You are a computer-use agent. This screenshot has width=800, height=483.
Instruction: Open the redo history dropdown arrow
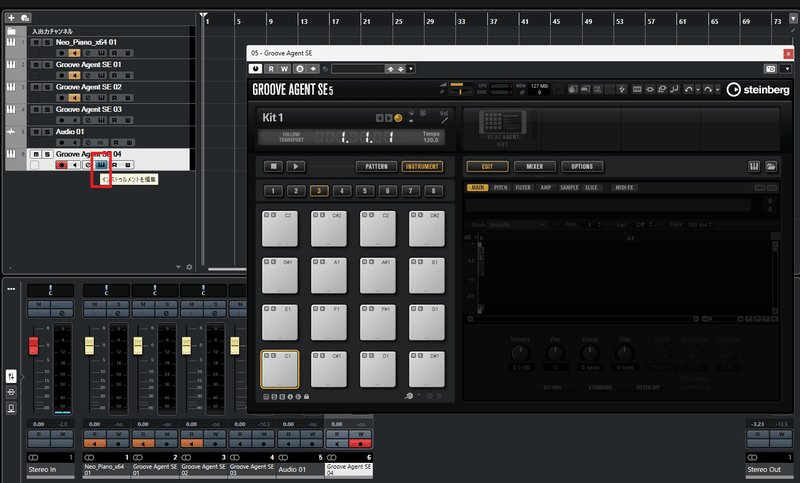pyautogui.click(x=717, y=89)
